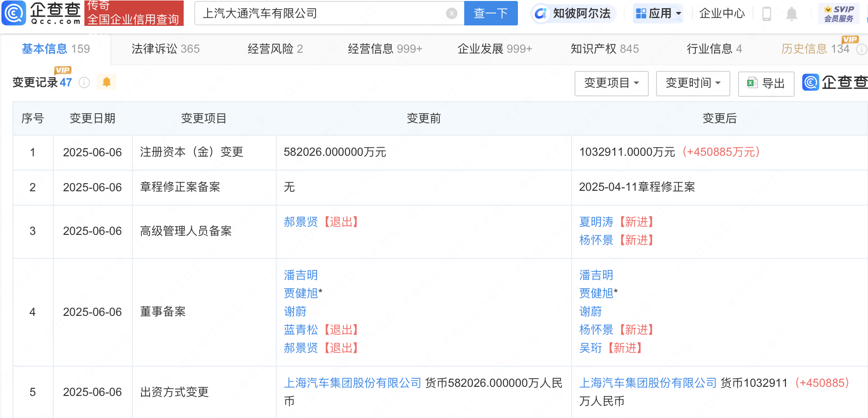The height and width of the screenshot is (418, 868).
Task: Click the 查一下 search button
Action: [491, 13]
